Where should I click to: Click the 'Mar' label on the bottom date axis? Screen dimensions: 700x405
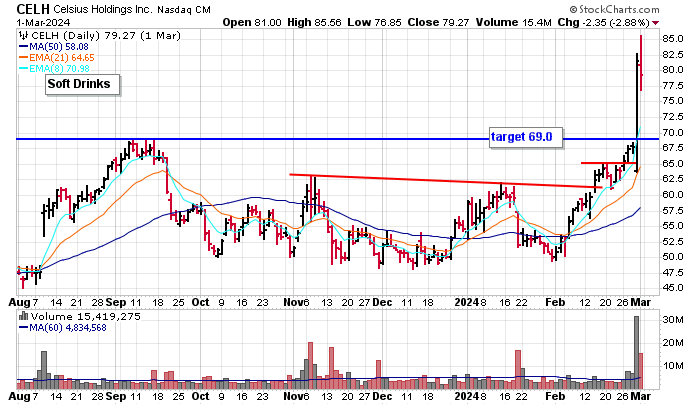click(640, 396)
